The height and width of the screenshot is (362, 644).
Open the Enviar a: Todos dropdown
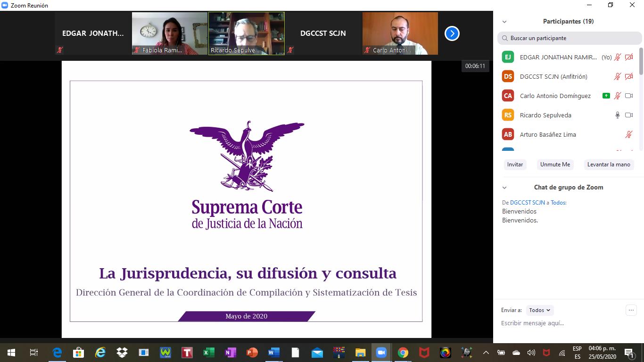coord(540,310)
